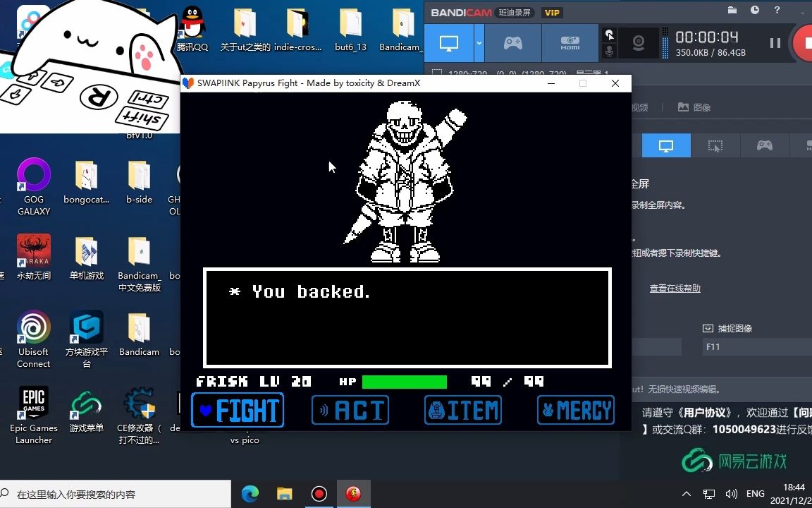The height and width of the screenshot is (508, 812).
Task: Open the volume control in tray
Action: point(731,494)
